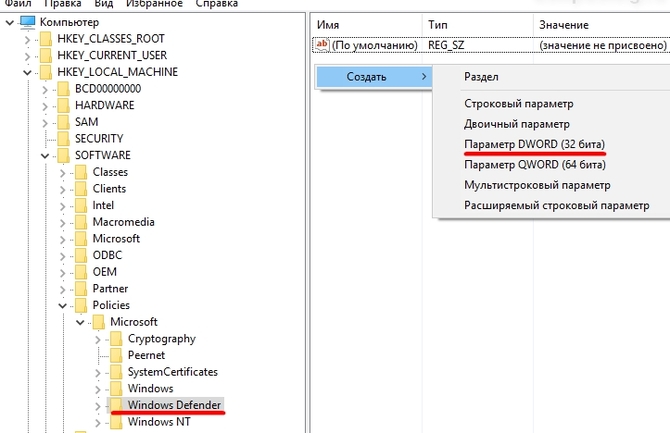Screen dimensions: 670x433
Task: Click the REG_SZ type cell
Action: (x=446, y=45)
